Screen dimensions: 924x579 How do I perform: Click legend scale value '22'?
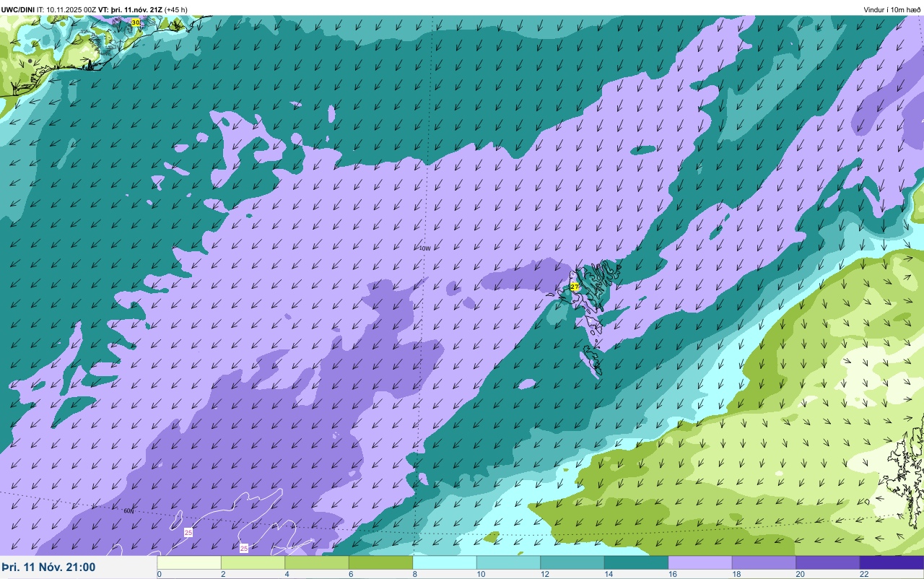click(864, 575)
